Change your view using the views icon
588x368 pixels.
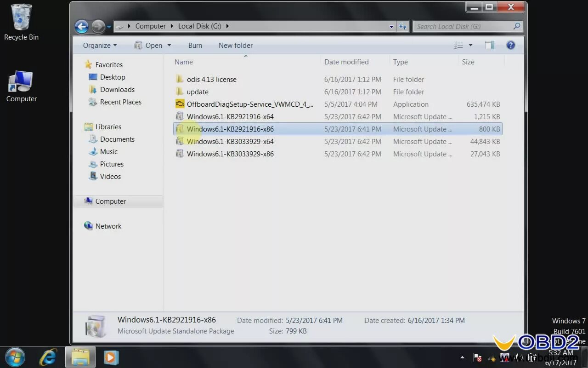pos(458,45)
